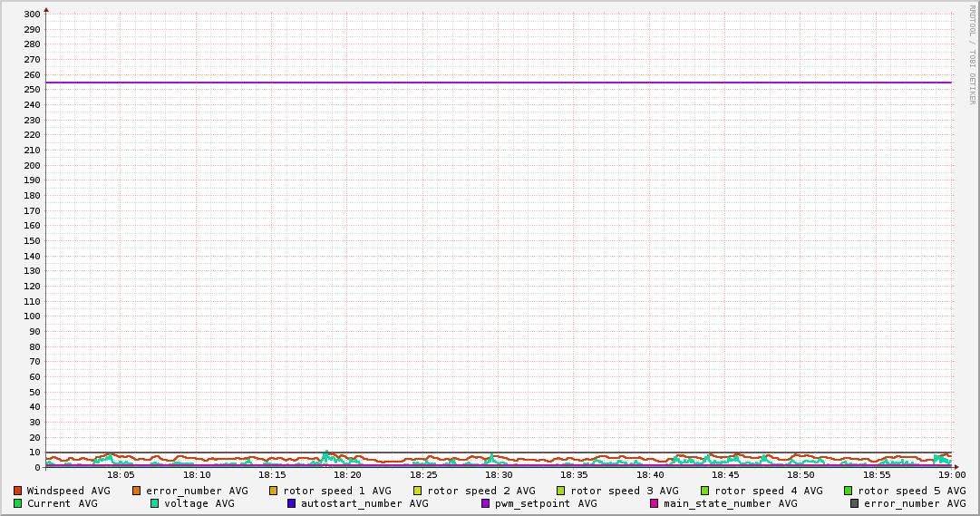Click the RRDTOOL / TOBI OETIKER watermark
Screen dimensions: 980x516
(x=972, y=54)
